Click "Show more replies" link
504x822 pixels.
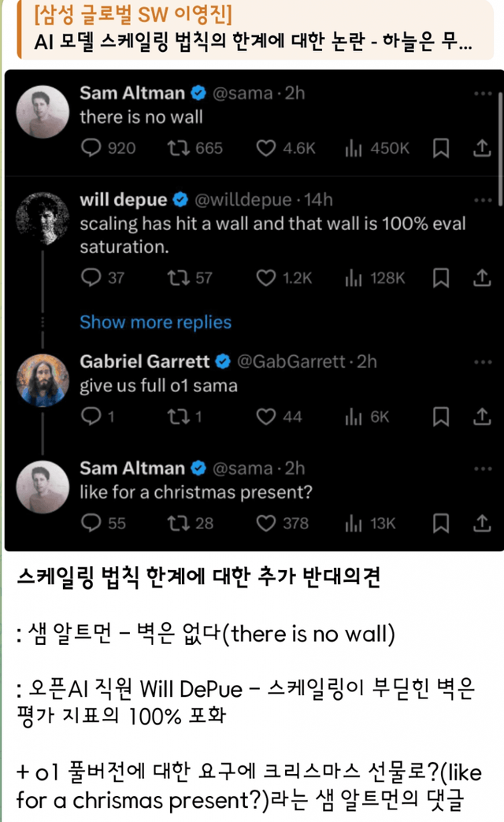155,321
